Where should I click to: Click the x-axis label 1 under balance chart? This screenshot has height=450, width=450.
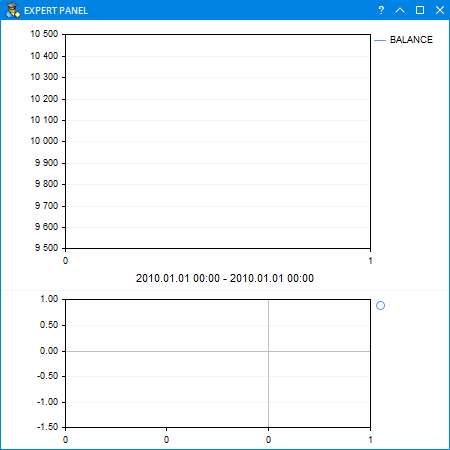pos(370,261)
